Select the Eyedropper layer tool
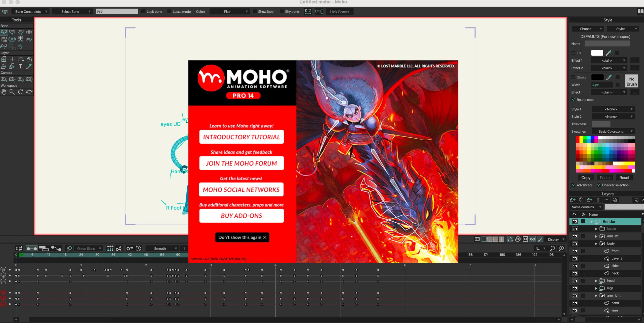 (x=29, y=66)
